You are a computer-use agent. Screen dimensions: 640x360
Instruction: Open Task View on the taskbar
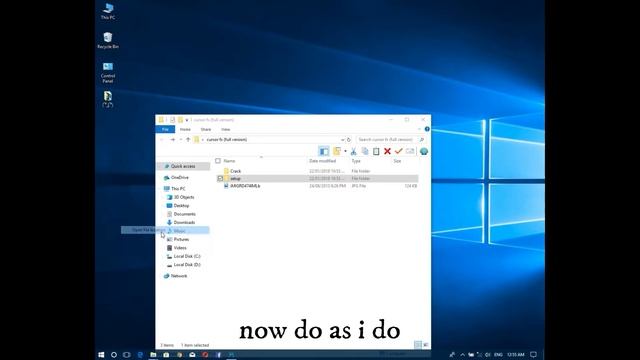[127, 355]
